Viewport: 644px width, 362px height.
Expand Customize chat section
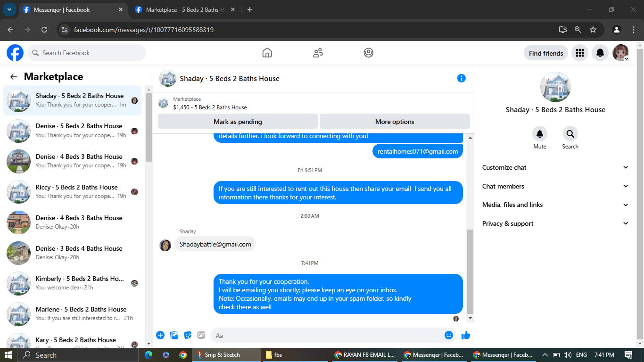(x=555, y=167)
